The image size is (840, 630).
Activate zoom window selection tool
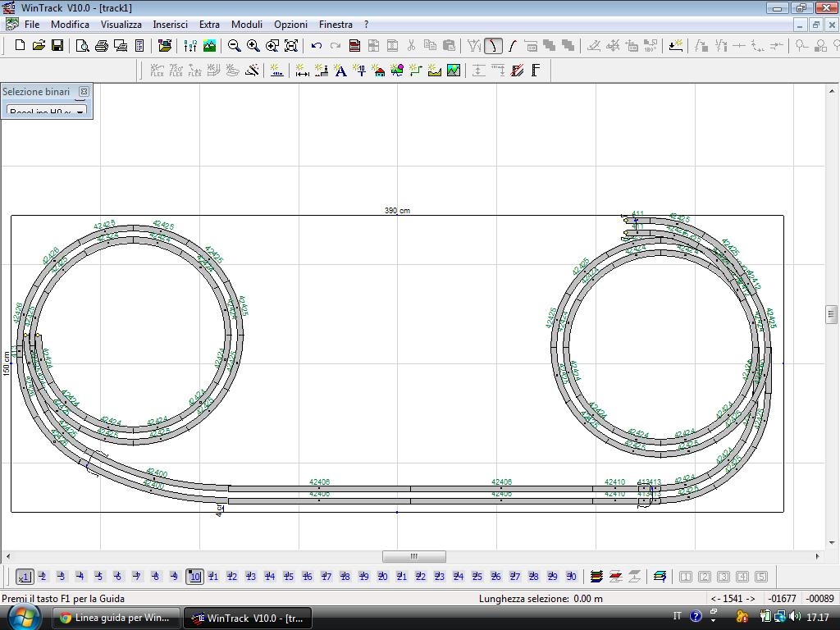click(272, 46)
